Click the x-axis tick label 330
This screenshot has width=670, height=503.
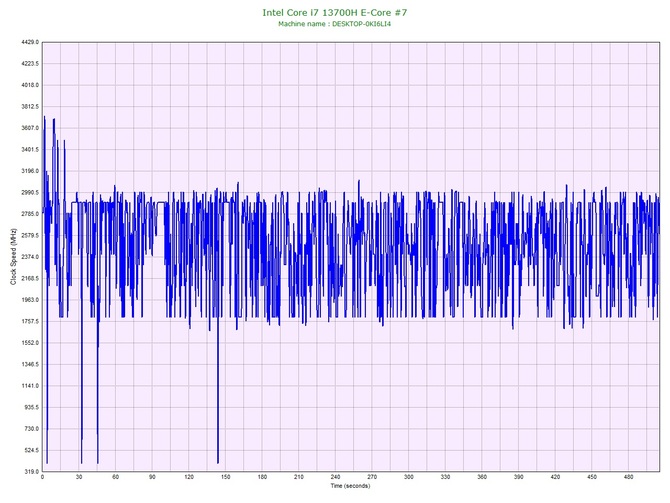445,477
